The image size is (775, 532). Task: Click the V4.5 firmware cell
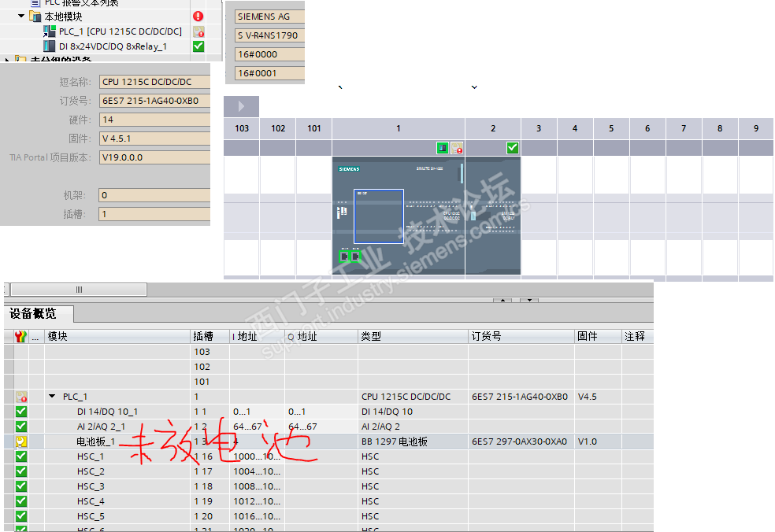click(598, 397)
